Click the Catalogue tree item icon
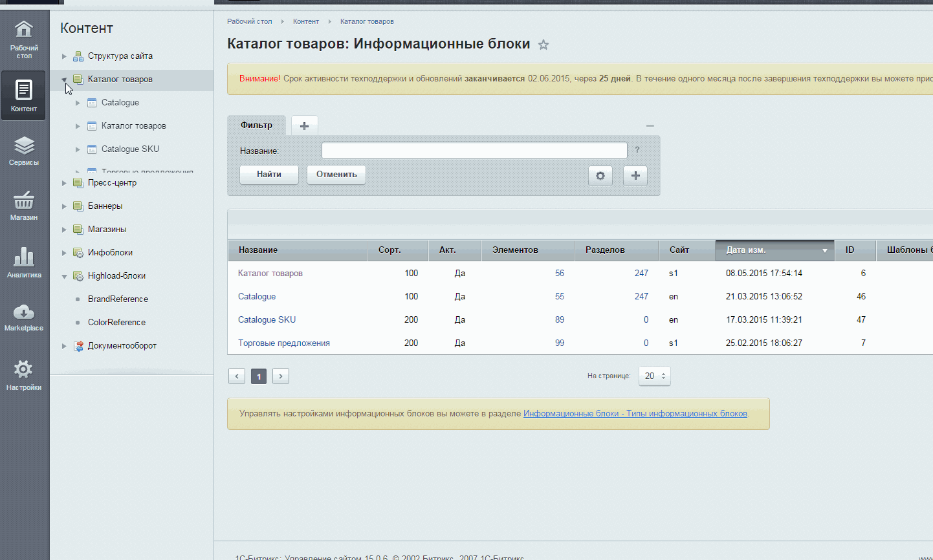Screen dimensions: 933x560 (x=92, y=103)
